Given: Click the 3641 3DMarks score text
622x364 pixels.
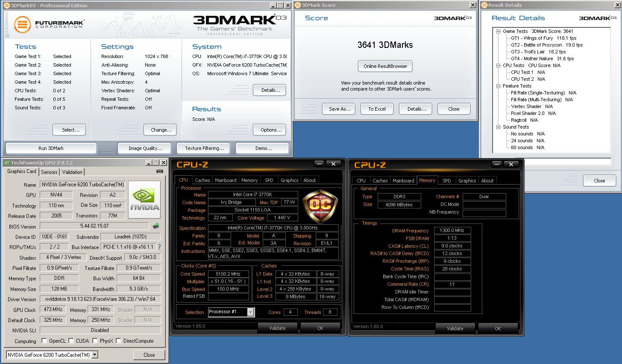Looking at the screenshot, I should click(x=385, y=45).
